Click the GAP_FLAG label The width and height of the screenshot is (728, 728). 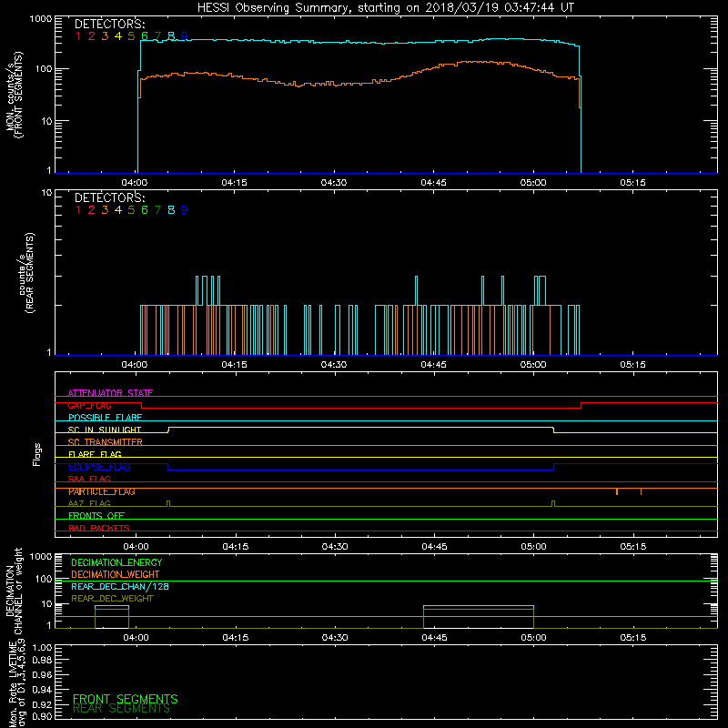coord(89,405)
